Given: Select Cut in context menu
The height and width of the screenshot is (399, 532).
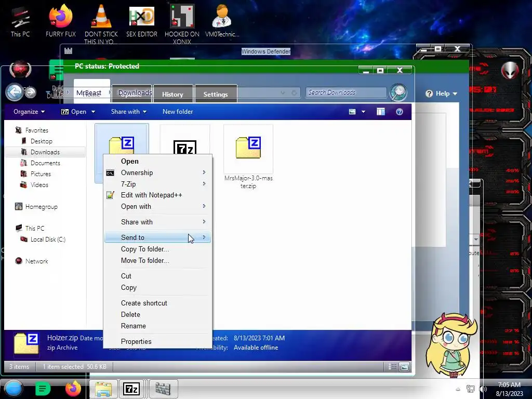Looking at the screenshot, I should tap(158, 276).
